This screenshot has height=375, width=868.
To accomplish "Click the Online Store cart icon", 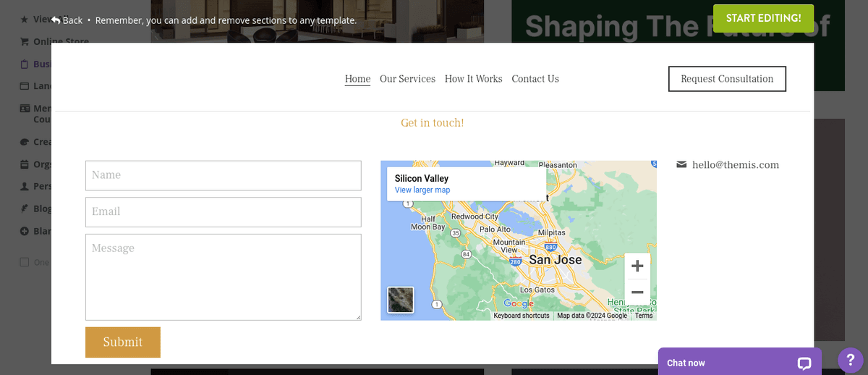I will pos(25,41).
